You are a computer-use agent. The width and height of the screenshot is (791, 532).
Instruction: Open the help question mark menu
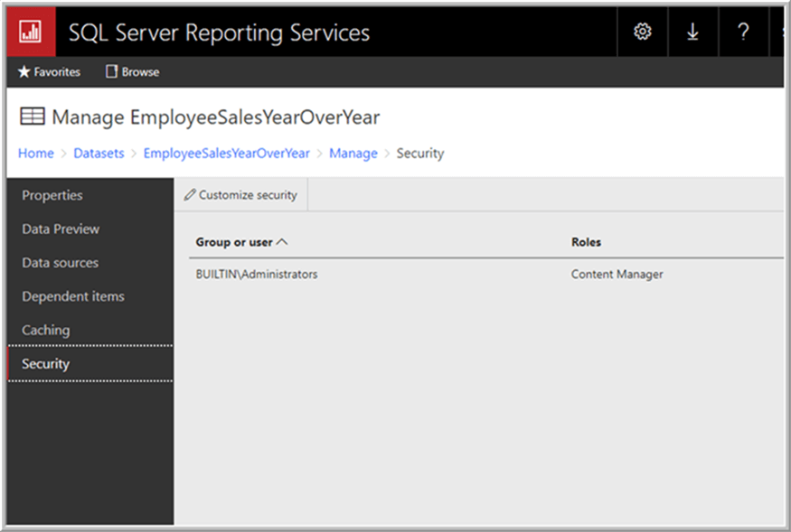743,32
